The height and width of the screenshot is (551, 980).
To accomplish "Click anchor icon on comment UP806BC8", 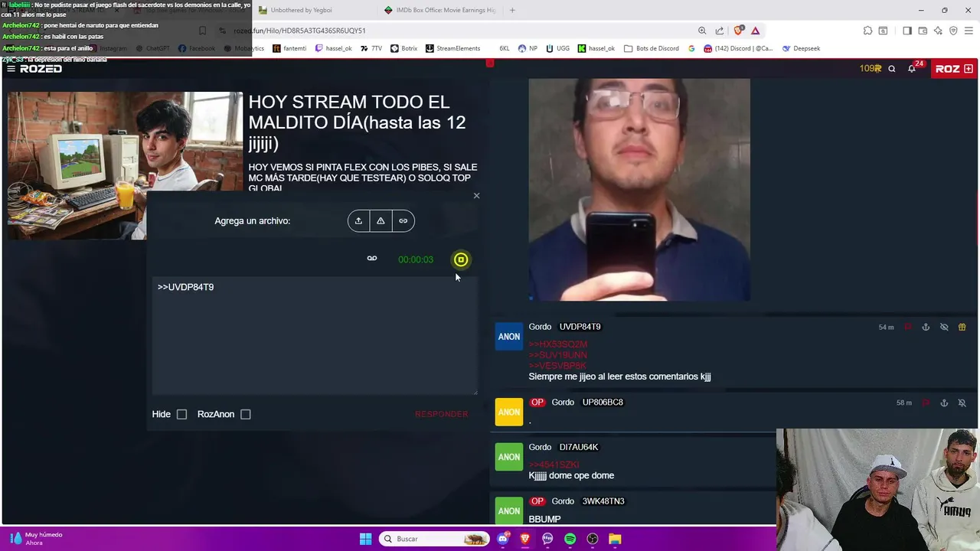I will point(944,403).
